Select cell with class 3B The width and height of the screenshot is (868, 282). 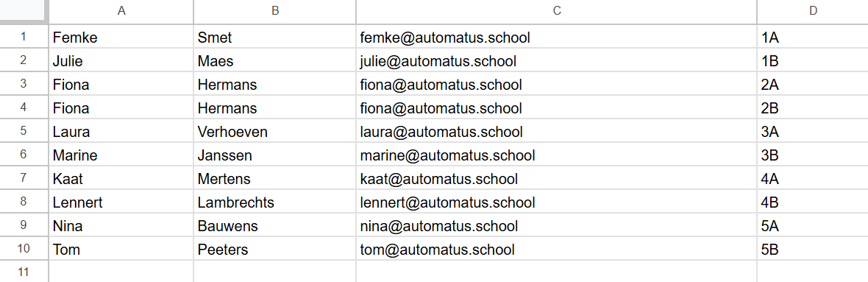813,155
